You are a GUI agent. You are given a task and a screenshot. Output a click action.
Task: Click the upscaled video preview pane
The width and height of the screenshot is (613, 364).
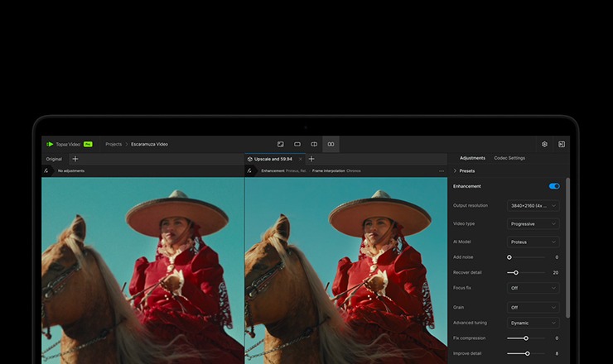(346, 271)
